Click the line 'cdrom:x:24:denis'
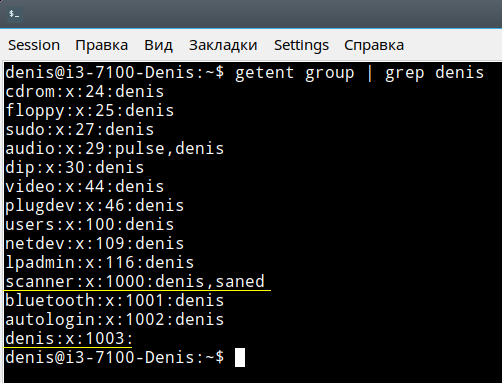The height and width of the screenshot is (383, 502). [x=85, y=92]
